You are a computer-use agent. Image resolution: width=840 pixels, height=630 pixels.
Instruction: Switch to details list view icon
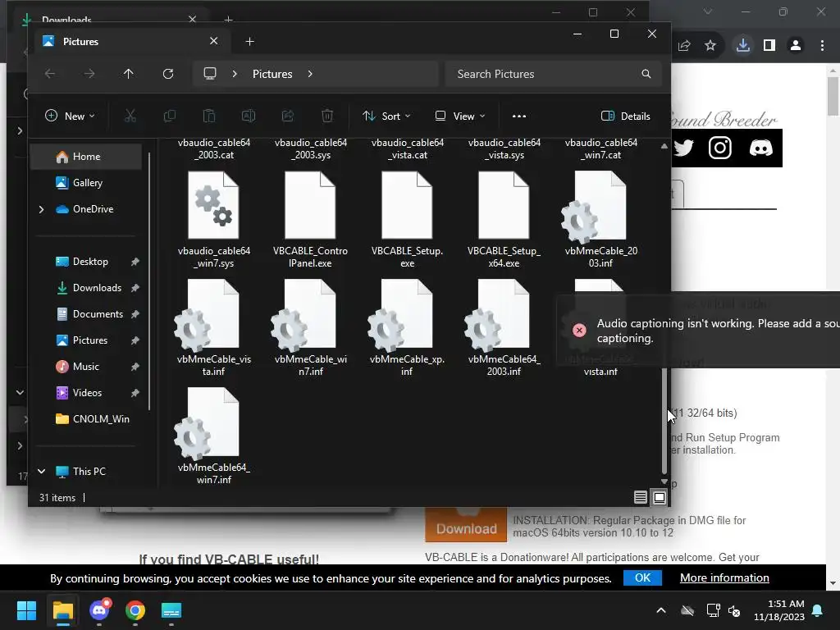640,497
